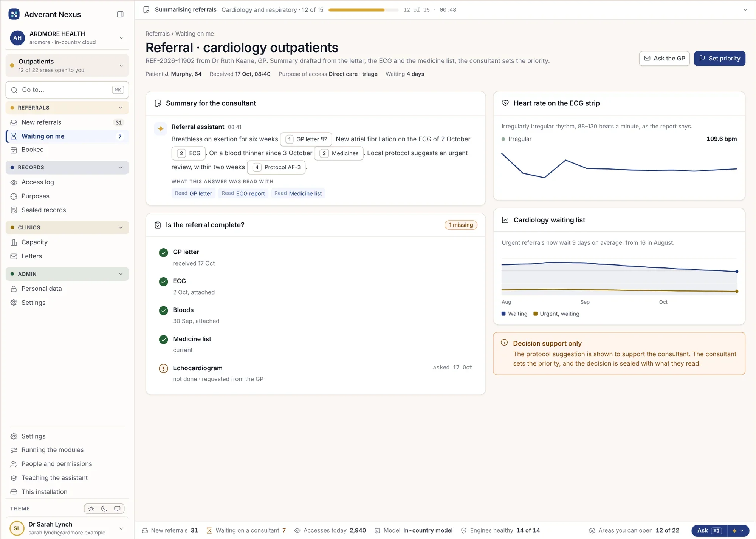Click the Teaching the assistant icon
The height and width of the screenshot is (539, 756).
click(x=14, y=478)
